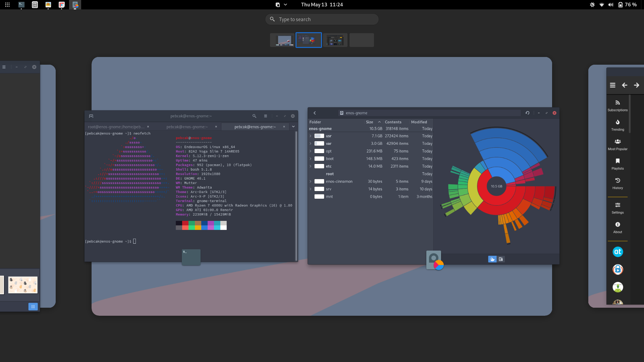Open the terminal tab list chevron dropdown
644x362 pixels.
coord(293,127)
